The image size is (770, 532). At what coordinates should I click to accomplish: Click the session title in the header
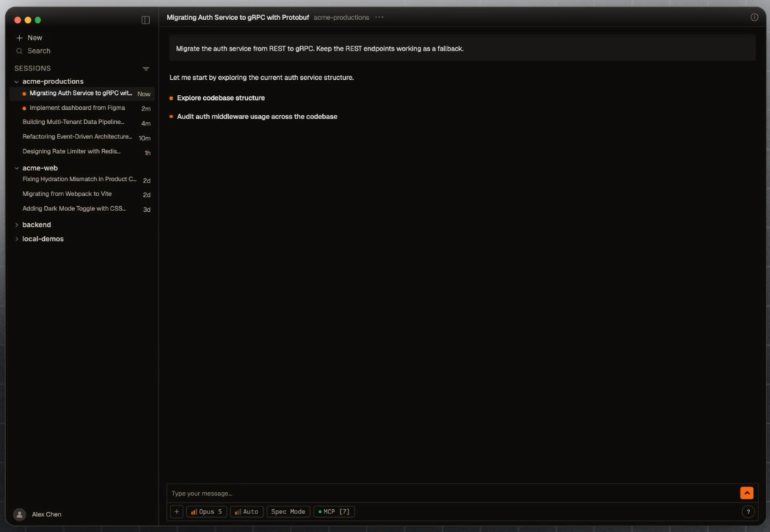click(237, 18)
